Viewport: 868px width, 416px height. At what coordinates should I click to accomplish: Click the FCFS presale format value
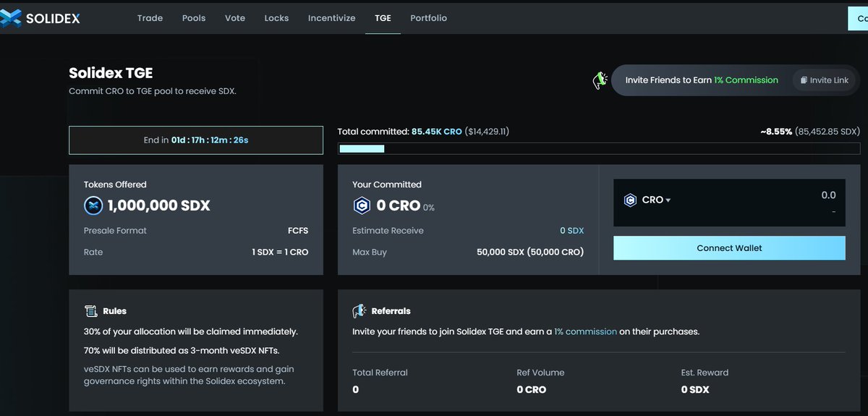298,231
